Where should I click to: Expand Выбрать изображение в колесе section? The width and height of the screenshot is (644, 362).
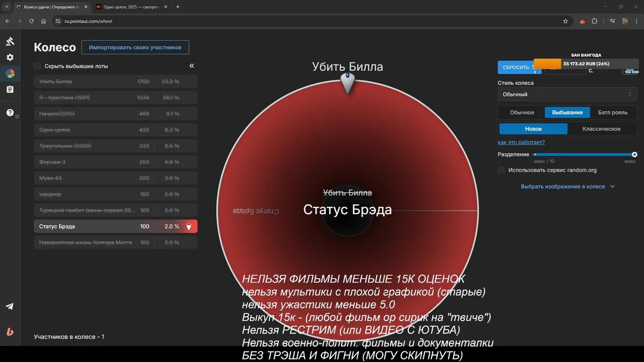click(568, 186)
